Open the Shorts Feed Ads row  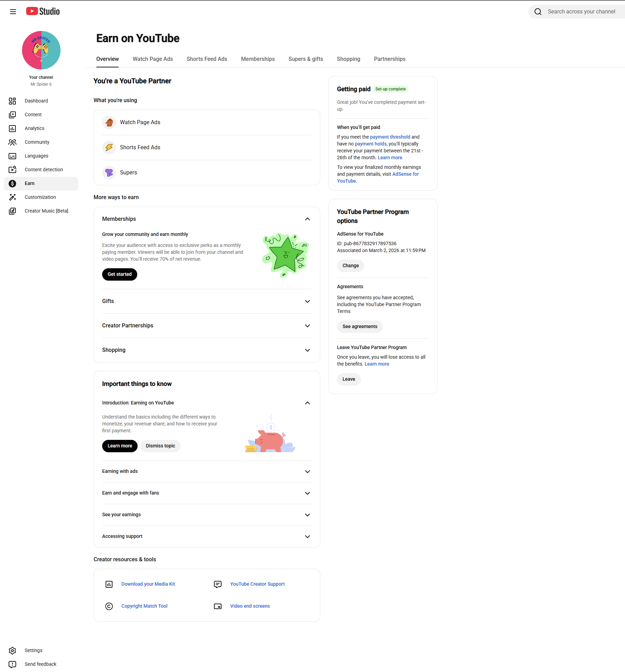[x=207, y=148]
